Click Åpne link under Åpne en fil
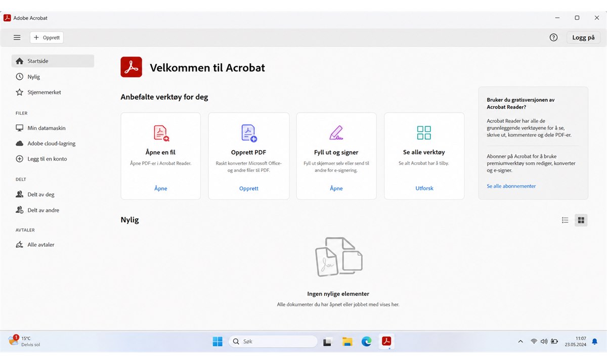The image size is (607, 364). pos(161,189)
